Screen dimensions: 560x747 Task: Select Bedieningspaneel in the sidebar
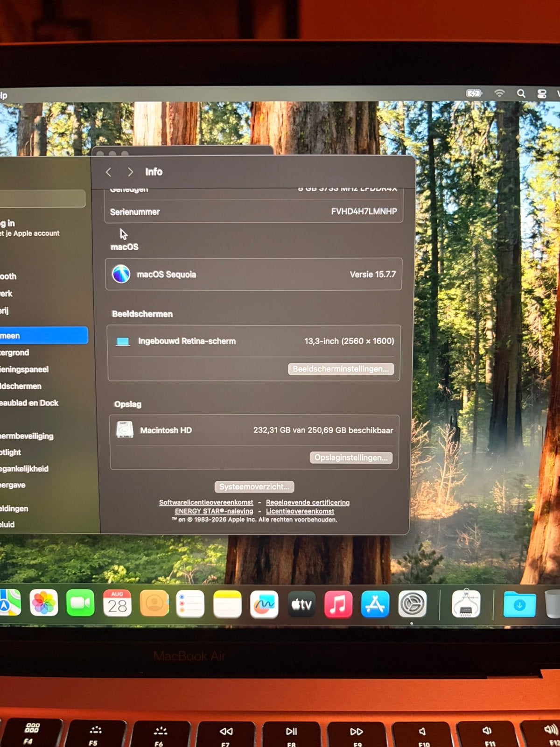click(x=24, y=369)
